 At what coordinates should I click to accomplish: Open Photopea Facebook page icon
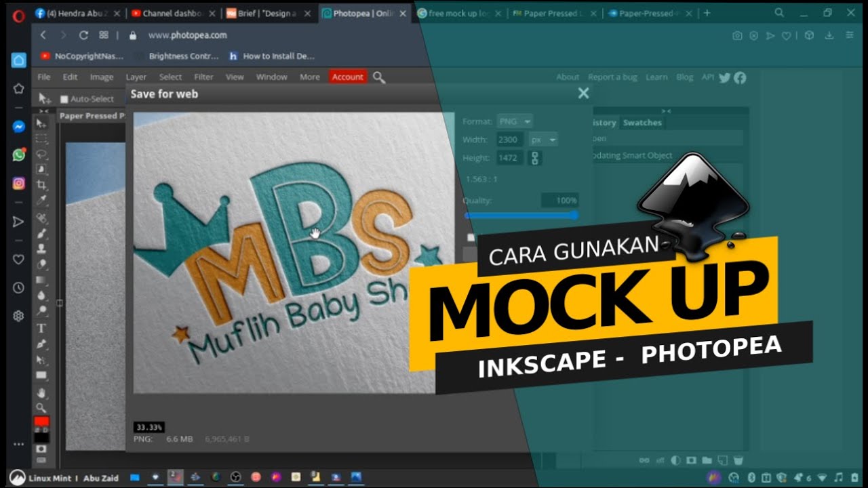pos(740,77)
